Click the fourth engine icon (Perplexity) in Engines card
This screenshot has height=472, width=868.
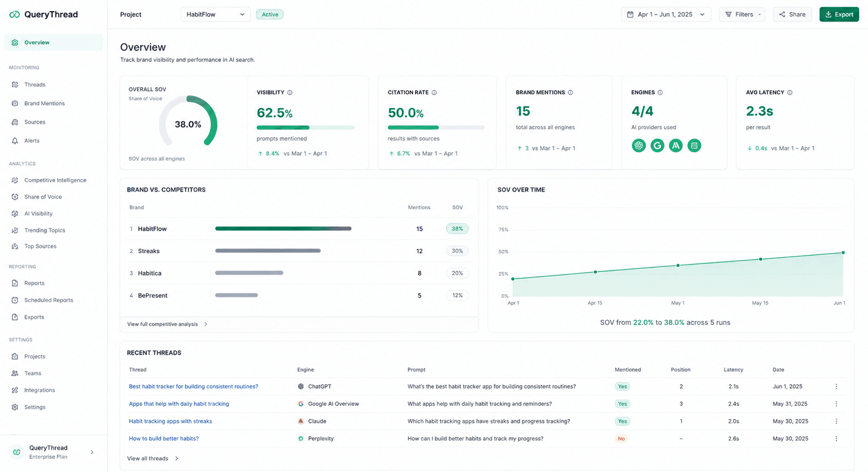tap(694, 145)
